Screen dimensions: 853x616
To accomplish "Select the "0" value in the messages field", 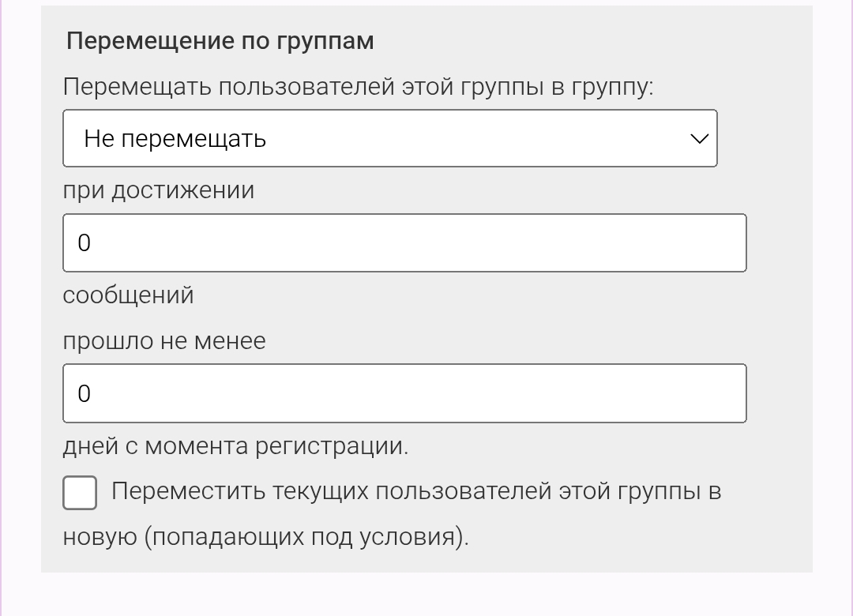I will [x=85, y=242].
